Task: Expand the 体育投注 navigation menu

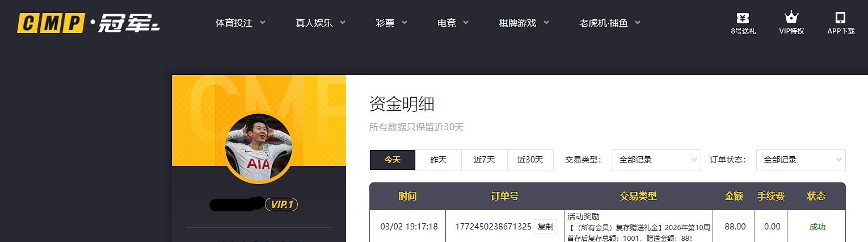Action: click(241, 23)
